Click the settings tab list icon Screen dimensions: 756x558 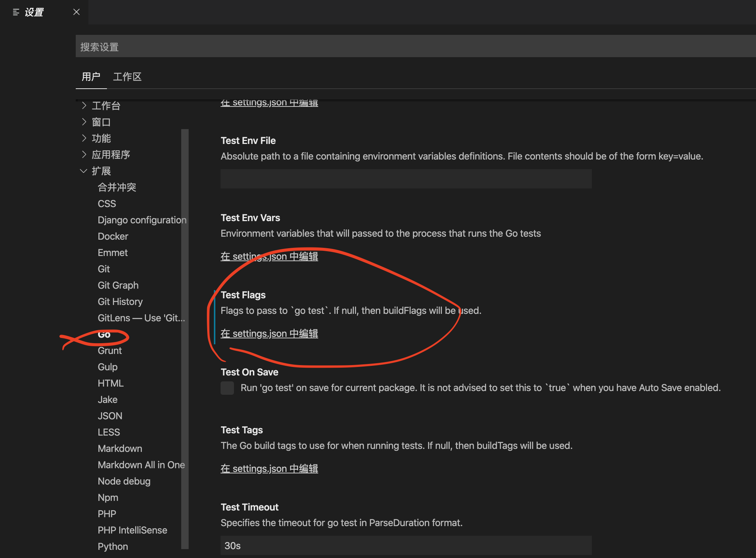click(16, 12)
